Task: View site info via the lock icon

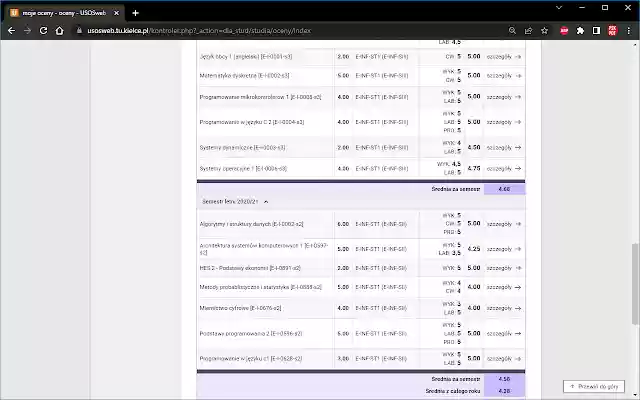Action: pos(79,31)
